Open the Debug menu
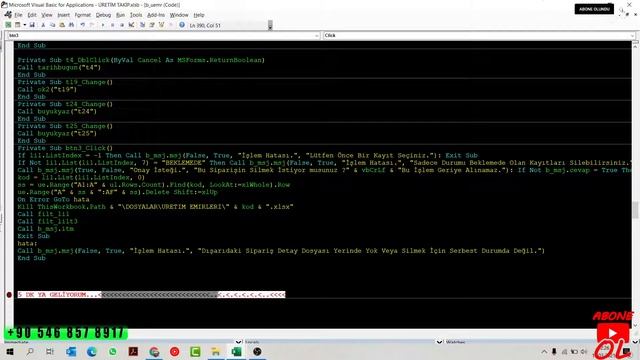Viewport: 640px width, 360px height. 103,15
